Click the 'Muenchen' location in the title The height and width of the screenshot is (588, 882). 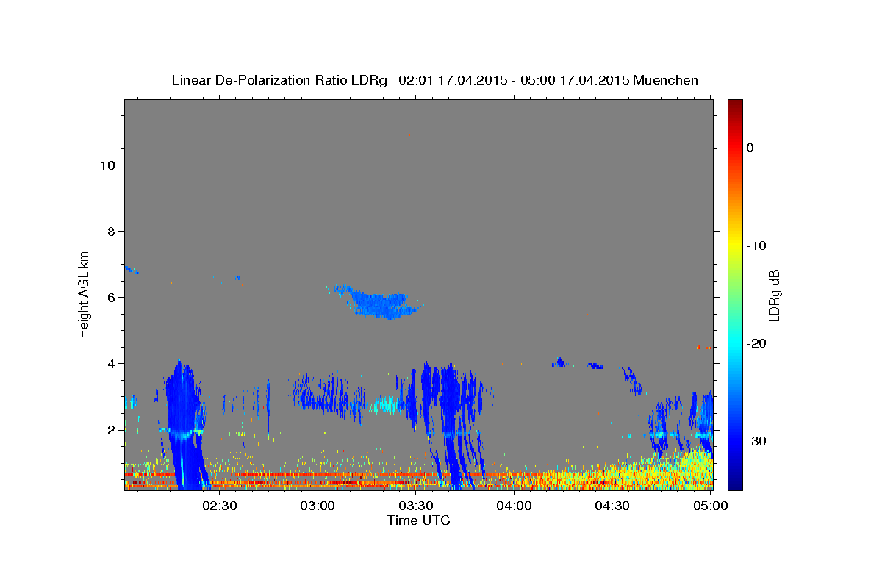pos(665,80)
